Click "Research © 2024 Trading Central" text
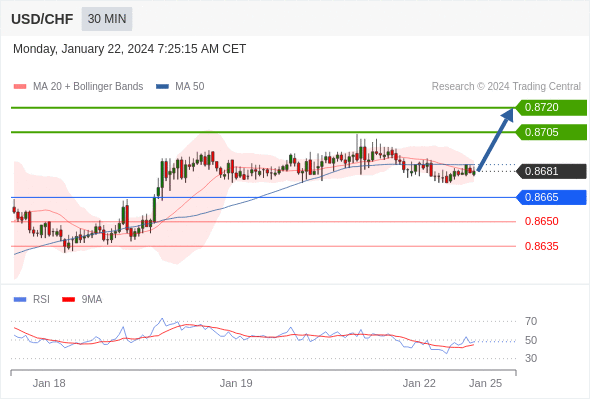Image resolution: width=590 pixels, height=400 pixels. point(506,87)
